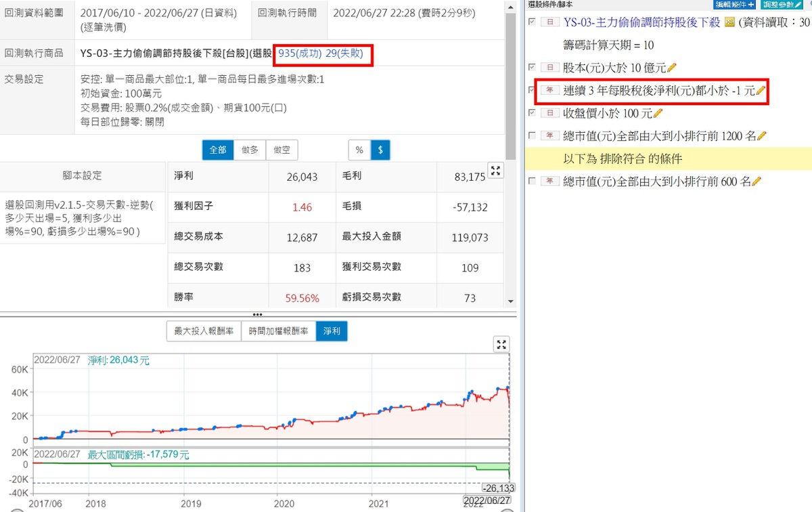Edit the 連續 3 年每股稅後淨利 condition pencil
Screen dimensions: 812x512
[761, 91]
